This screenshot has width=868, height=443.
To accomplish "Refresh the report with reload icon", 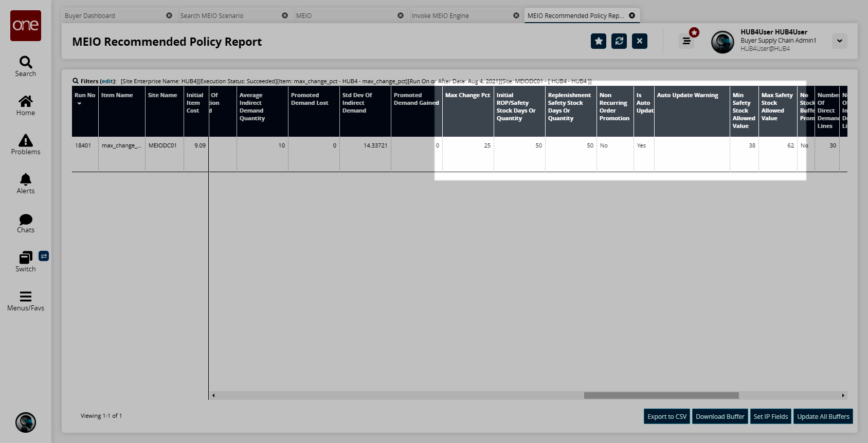I will [x=619, y=41].
